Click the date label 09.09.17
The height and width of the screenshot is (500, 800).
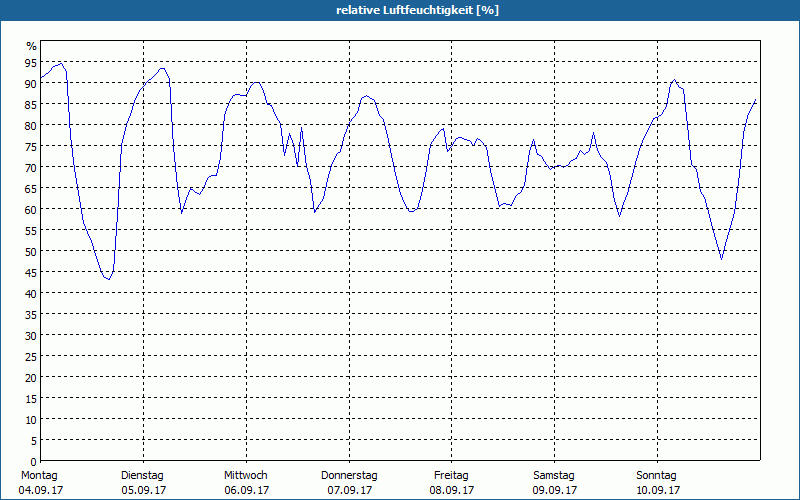point(555,490)
